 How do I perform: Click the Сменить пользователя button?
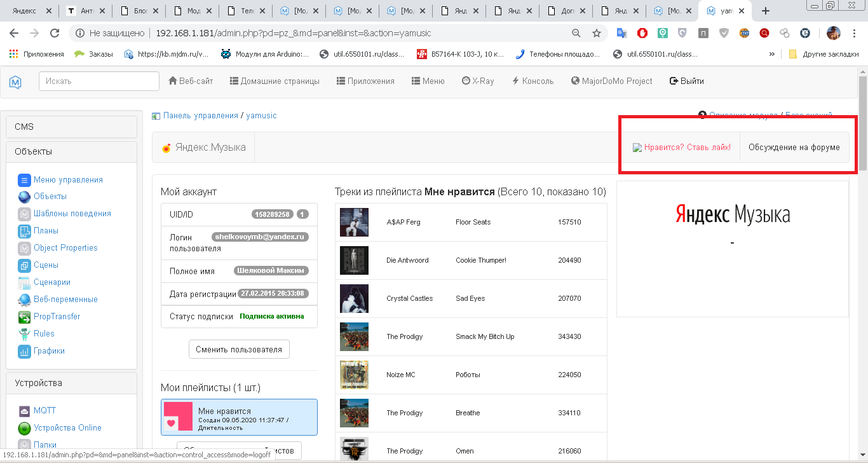239,349
